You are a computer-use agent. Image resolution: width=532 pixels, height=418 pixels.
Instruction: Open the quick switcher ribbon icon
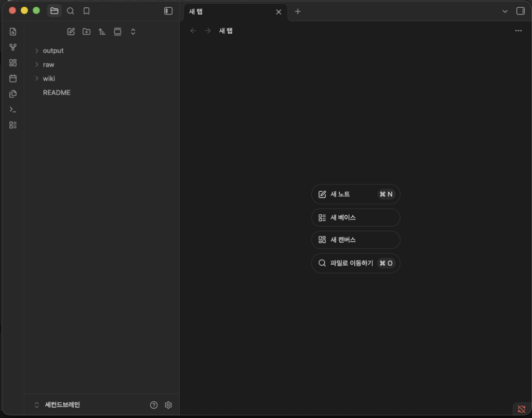[x=13, y=32]
